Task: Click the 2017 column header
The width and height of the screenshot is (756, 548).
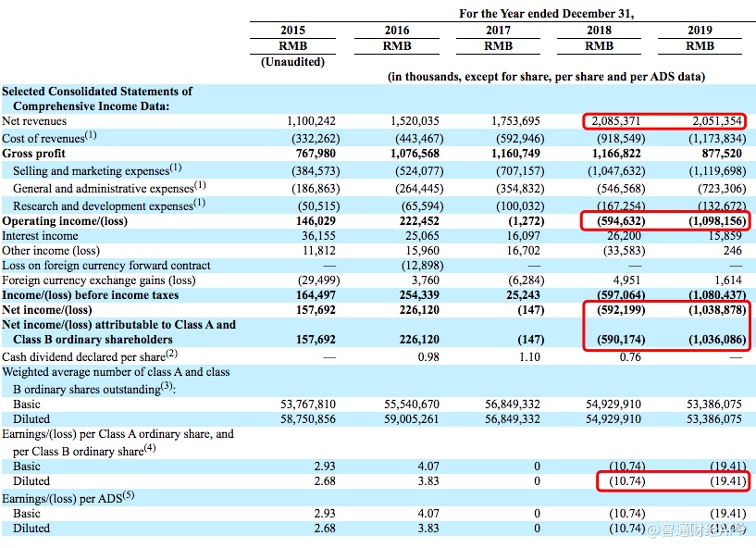Action: 498,30
